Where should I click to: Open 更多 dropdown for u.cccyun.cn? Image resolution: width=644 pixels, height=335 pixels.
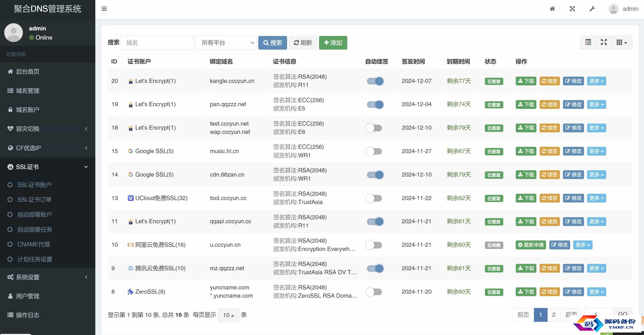[x=583, y=245]
